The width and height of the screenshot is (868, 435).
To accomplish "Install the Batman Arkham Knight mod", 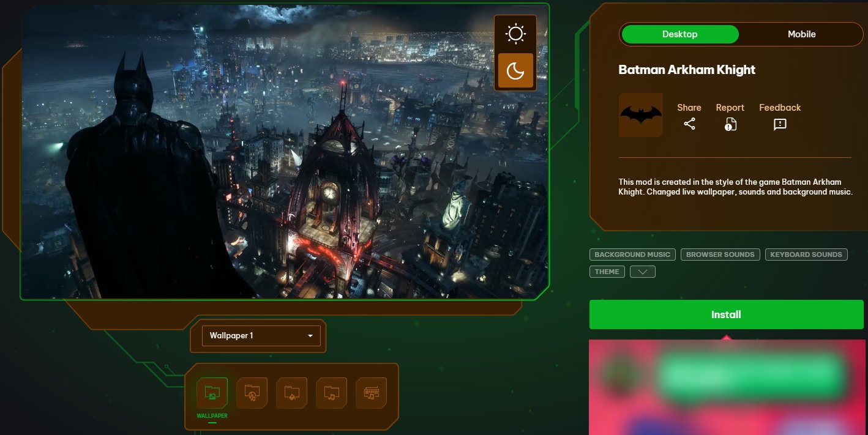I will tap(726, 314).
